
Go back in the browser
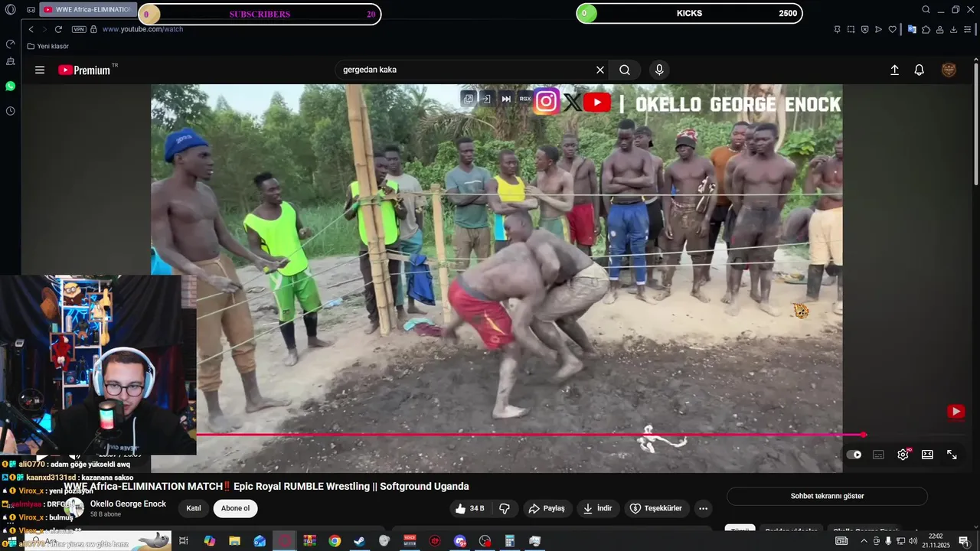point(31,29)
